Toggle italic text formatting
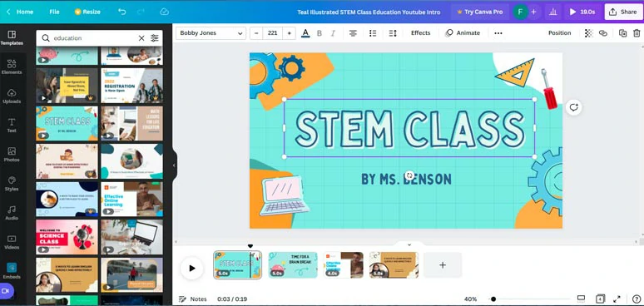This screenshot has width=644, height=306. pos(333,33)
